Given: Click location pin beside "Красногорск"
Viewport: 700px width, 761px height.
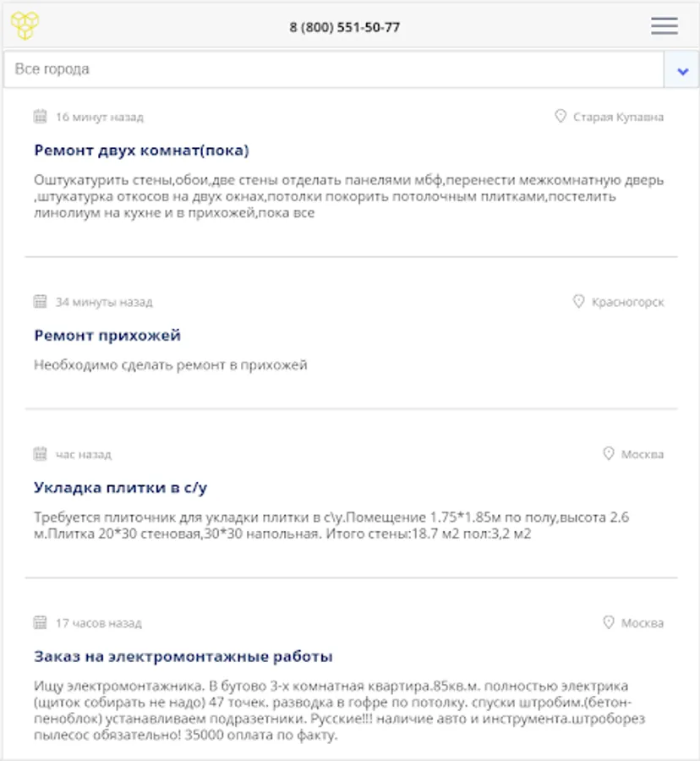Looking at the screenshot, I should click(579, 302).
